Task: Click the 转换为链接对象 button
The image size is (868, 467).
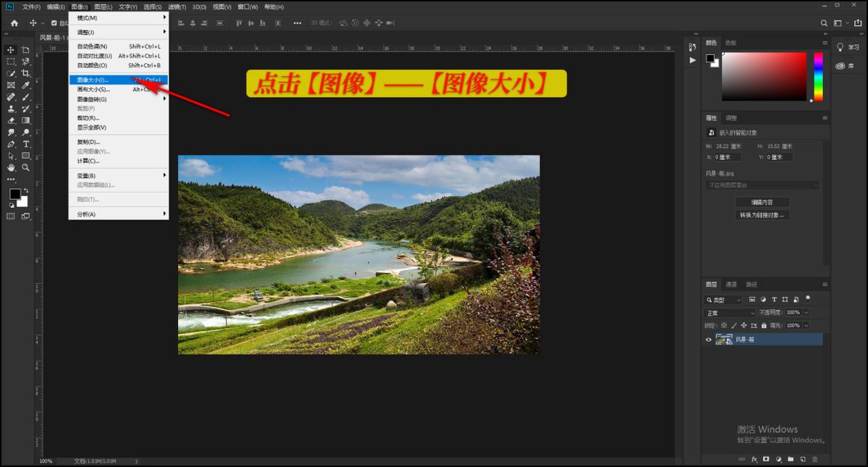Action: point(763,214)
